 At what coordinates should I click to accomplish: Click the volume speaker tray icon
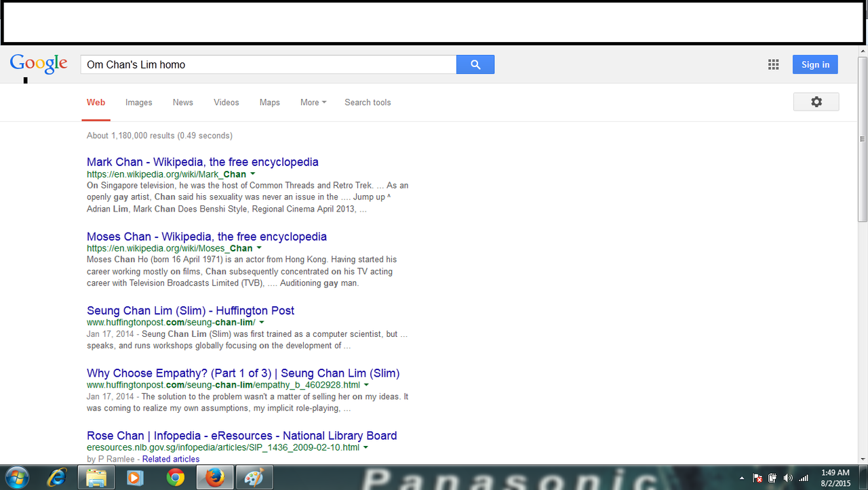[x=788, y=478]
